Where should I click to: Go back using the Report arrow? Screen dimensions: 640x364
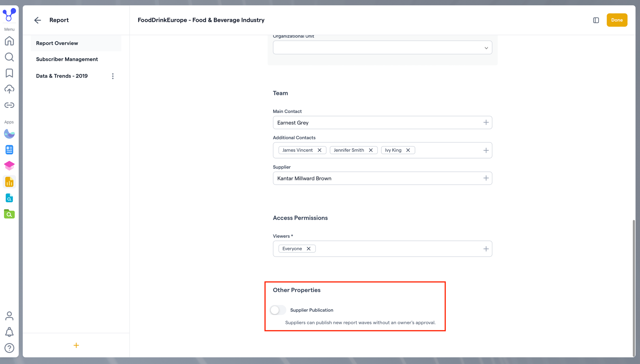(x=38, y=20)
